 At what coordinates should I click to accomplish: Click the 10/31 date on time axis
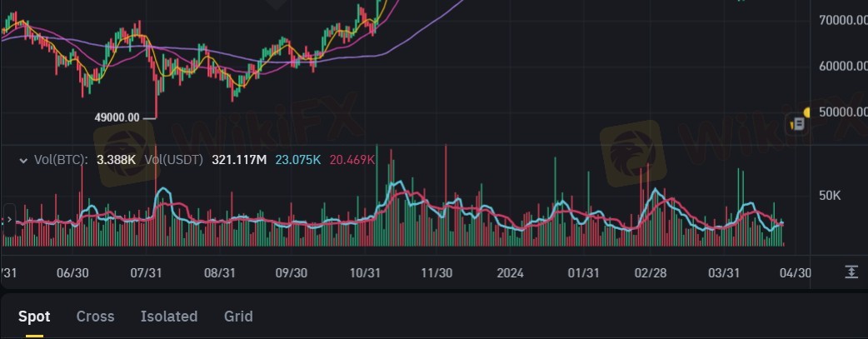(366, 273)
